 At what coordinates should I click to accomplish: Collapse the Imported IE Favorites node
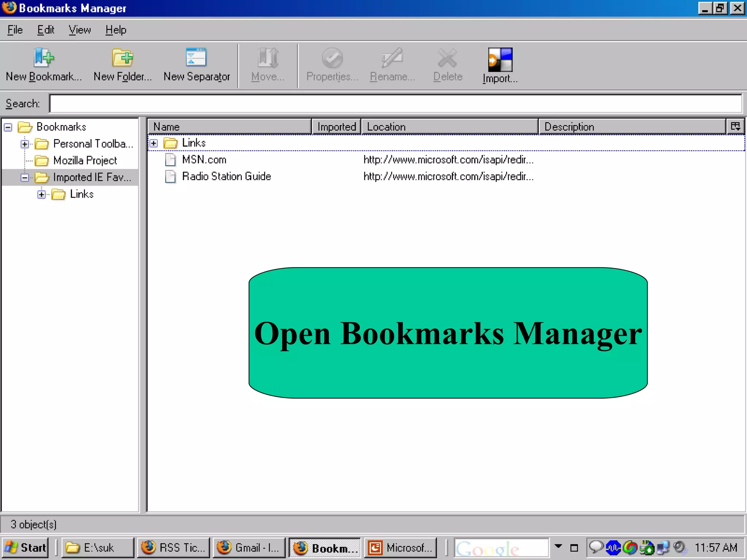pos(24,178)
